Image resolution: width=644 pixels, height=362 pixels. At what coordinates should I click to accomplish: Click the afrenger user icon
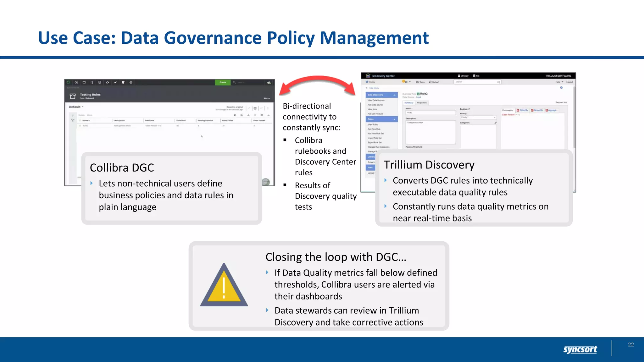click(459, 76)
